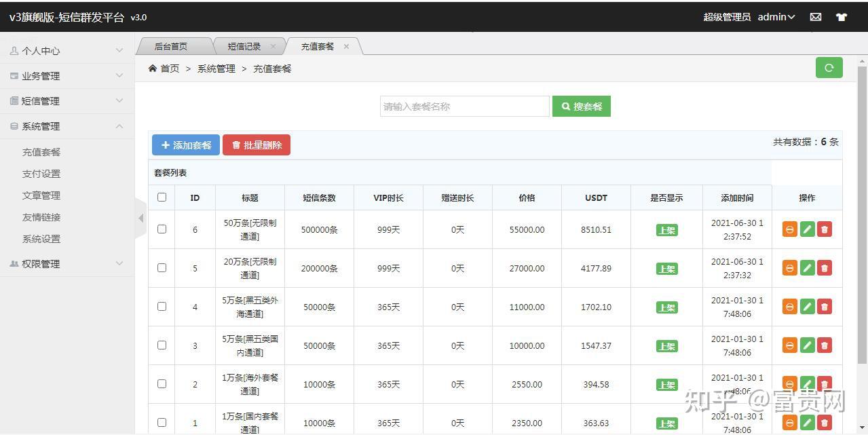
Task: Delete package ID 4 with trash icon
Action: tap(824, 307)
